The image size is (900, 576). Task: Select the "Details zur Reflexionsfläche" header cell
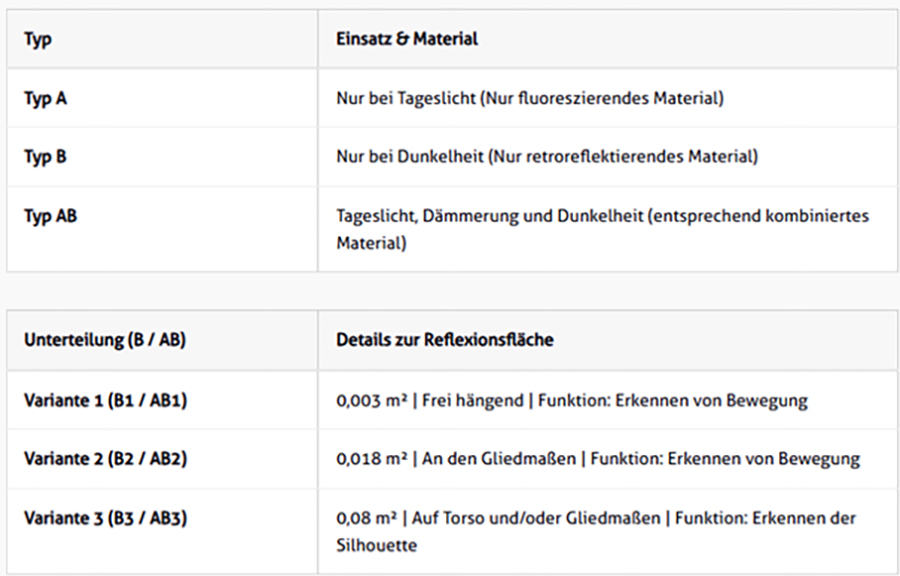click(444, 339)
